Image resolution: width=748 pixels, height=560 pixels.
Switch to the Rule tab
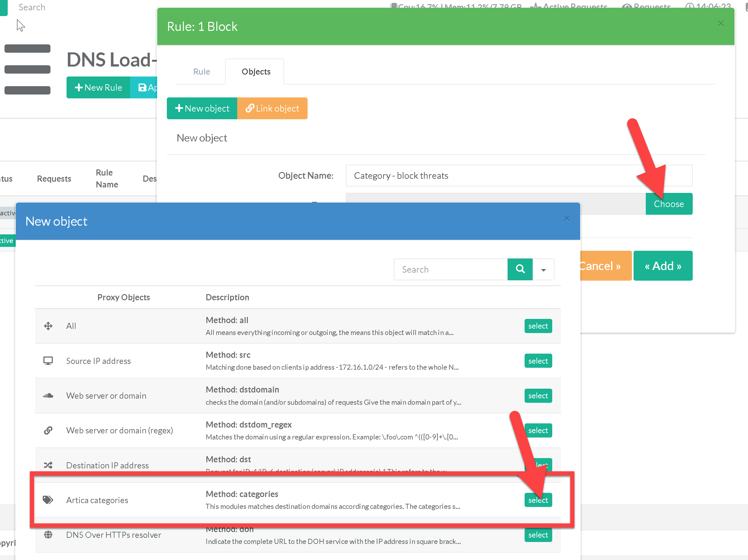pos(202,72)
